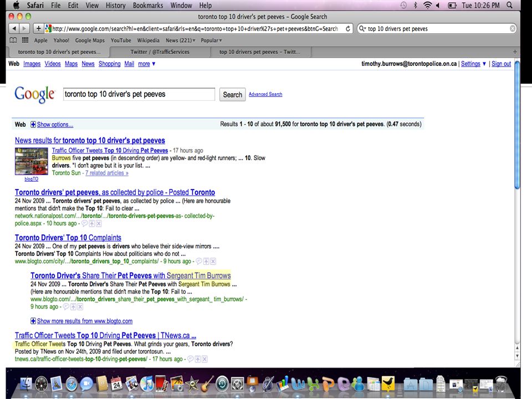Open GarageBand guitar icon in Dock
Image resolution: width=532 pixels, height=399 pixels.
pyautogui.click(x=207, y=383)
